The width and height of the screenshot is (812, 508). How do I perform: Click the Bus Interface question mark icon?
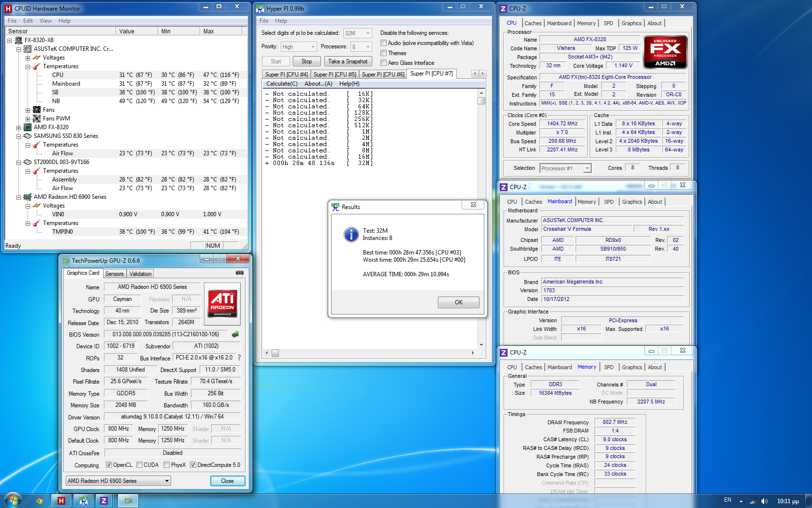(239, 358)
